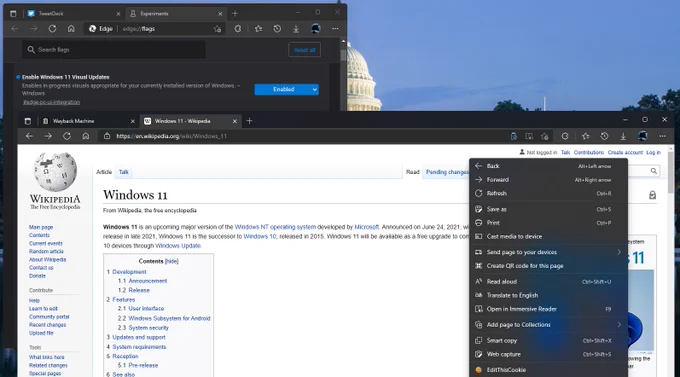Screen dimensions: 680x377
Task: Open Settings and more in Wikipedia window
Action: coord(662,136)
